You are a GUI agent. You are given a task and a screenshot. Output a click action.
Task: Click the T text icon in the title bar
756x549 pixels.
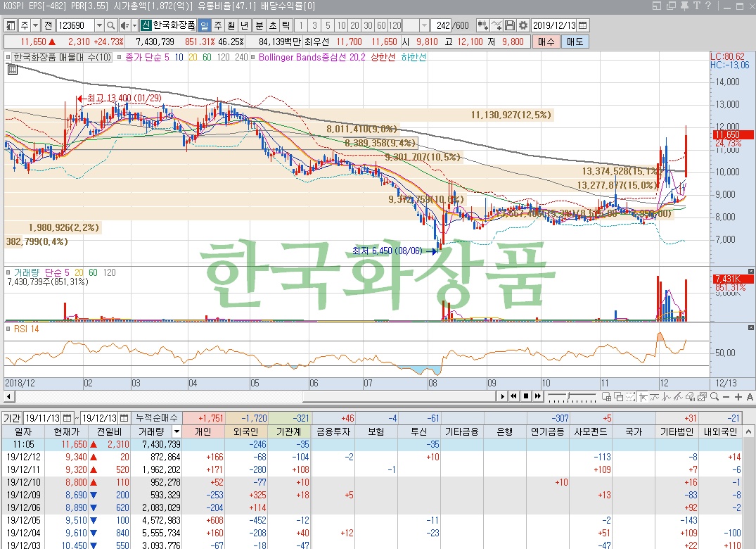tap(697, 6)
